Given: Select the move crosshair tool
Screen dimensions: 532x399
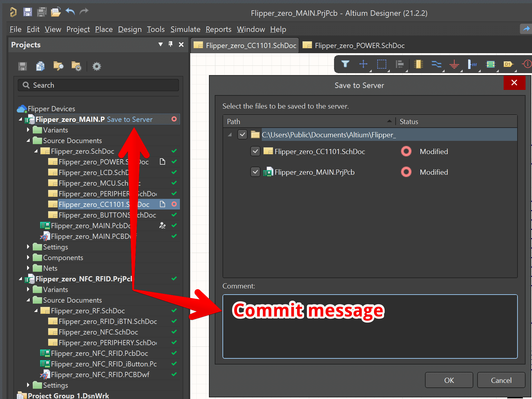Looking at the screenshot, I should (363, 64).
